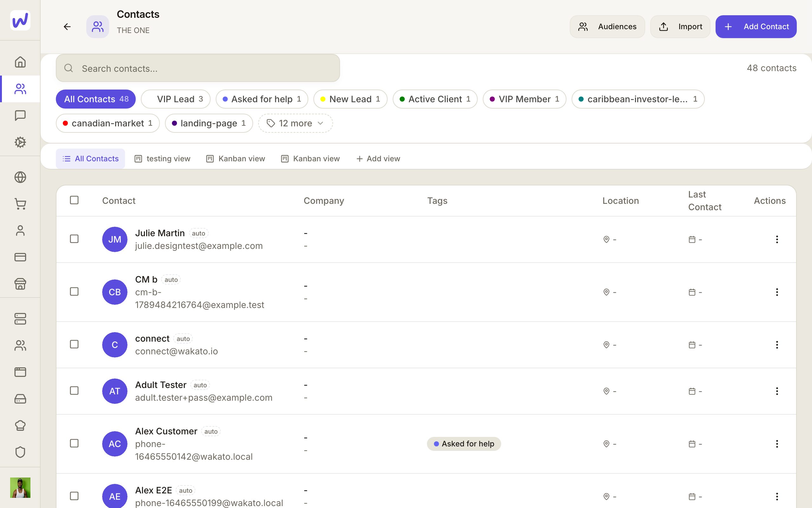Viewport: 812px width, 508px height.
Task: Click Asked for help tag on Alex Customer
Action: [464, 444]
